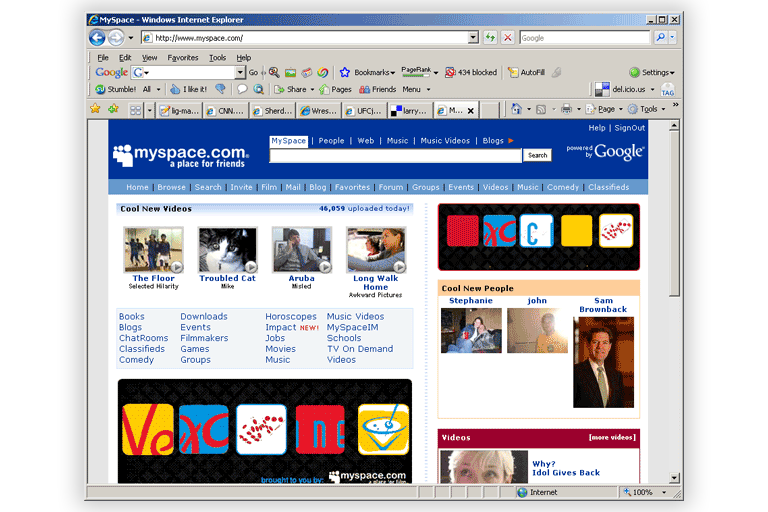Click the 434 blocked popup blocker icon

[450, 73]
